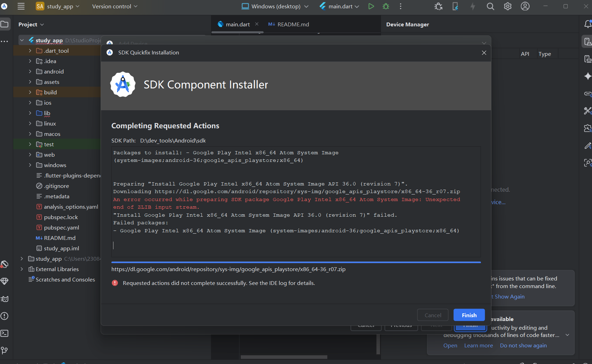Open the Windows (desktop) device selector
Viewport: 592px width, 364px height.
point(275,6)
